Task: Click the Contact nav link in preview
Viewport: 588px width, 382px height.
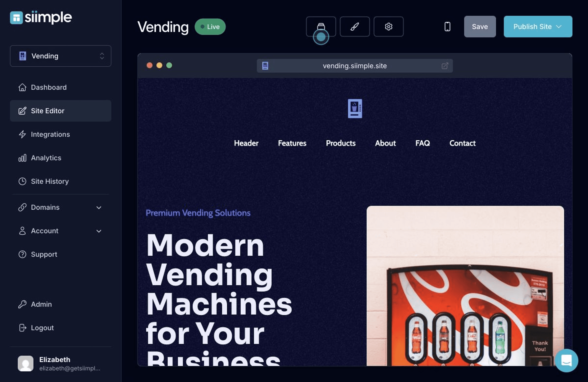Action: [x=462, y=143]
